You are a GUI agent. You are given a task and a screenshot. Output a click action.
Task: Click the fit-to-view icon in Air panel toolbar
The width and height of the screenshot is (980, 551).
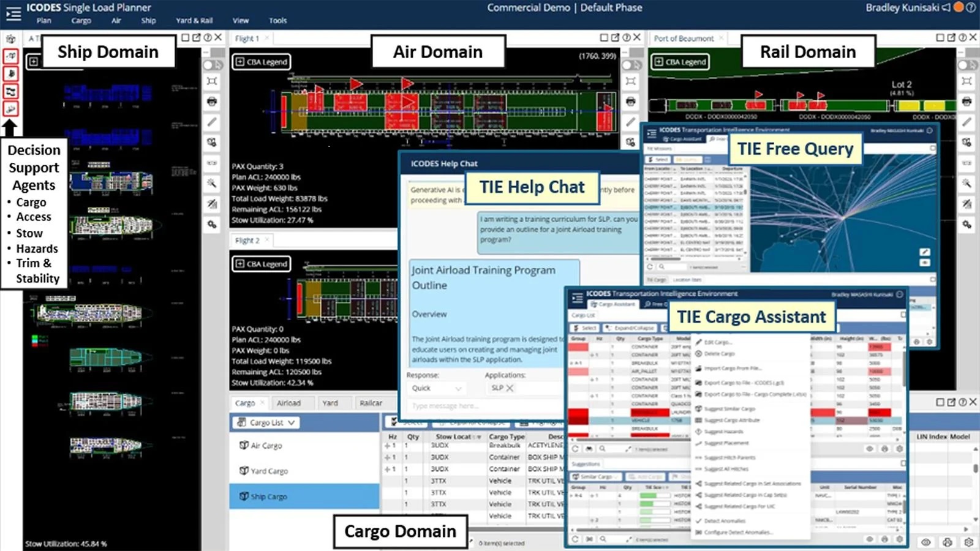tap(631, 81)
